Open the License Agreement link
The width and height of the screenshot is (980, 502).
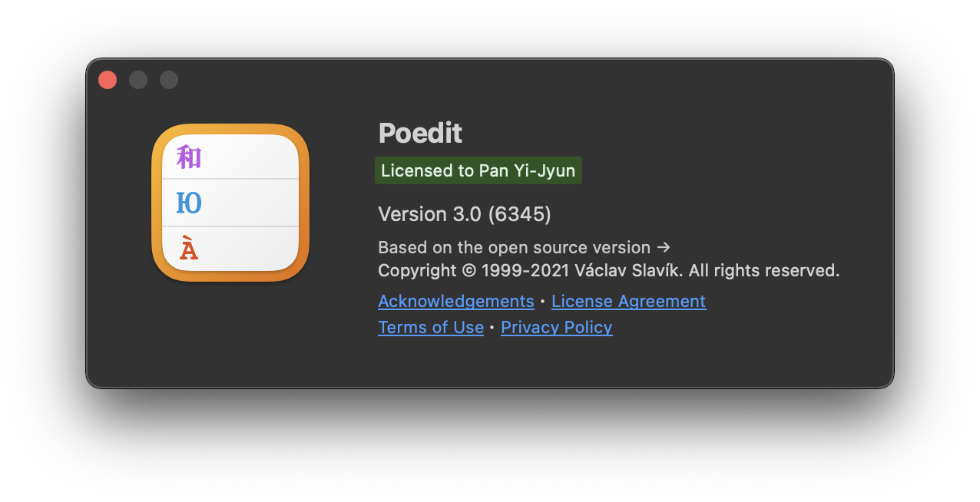click(628, 301)
